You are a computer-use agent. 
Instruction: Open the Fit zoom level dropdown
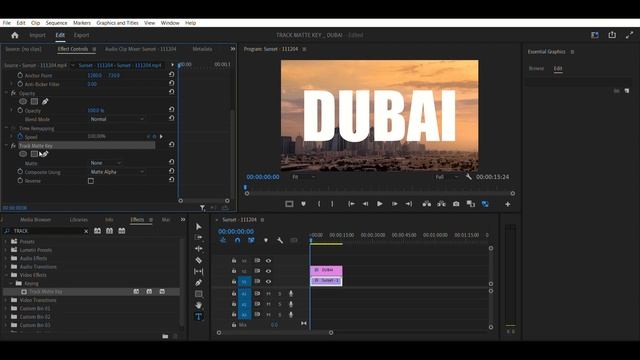pyautogui.click(x=303, y=177)
